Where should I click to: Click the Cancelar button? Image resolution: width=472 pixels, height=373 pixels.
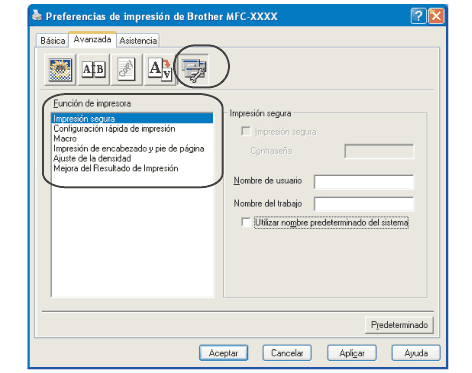pyautogui.click(x=287, y=353)
